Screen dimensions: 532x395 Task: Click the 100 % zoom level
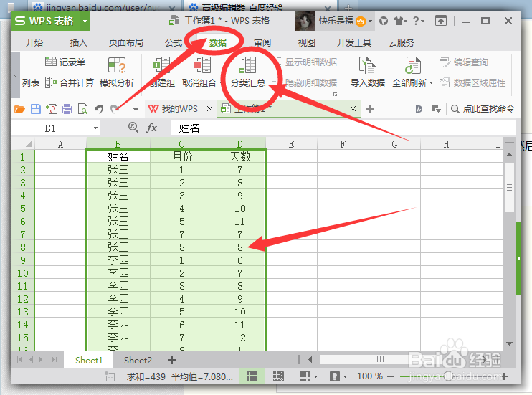point(369,376)
